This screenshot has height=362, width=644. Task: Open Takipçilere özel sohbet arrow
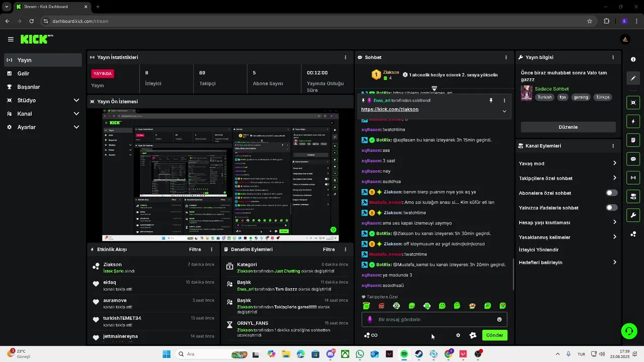614,178
